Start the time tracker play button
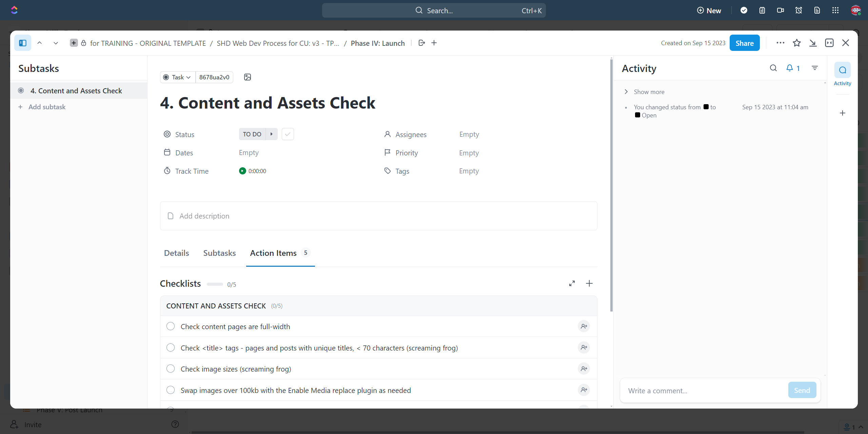 click(242, 171)
